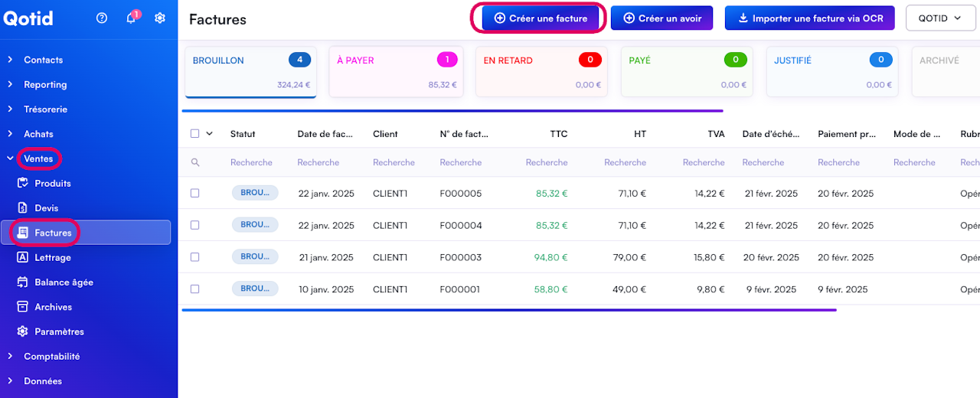Click the Créer un avoir button

[661, 18]
